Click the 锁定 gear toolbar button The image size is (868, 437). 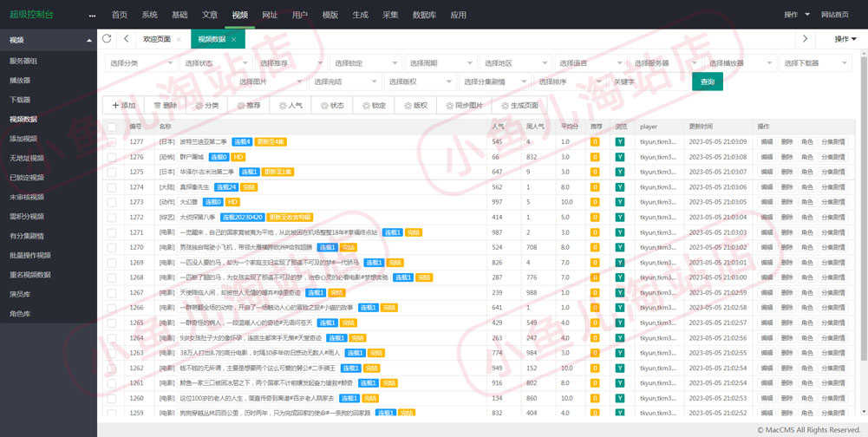click(374, 105)
